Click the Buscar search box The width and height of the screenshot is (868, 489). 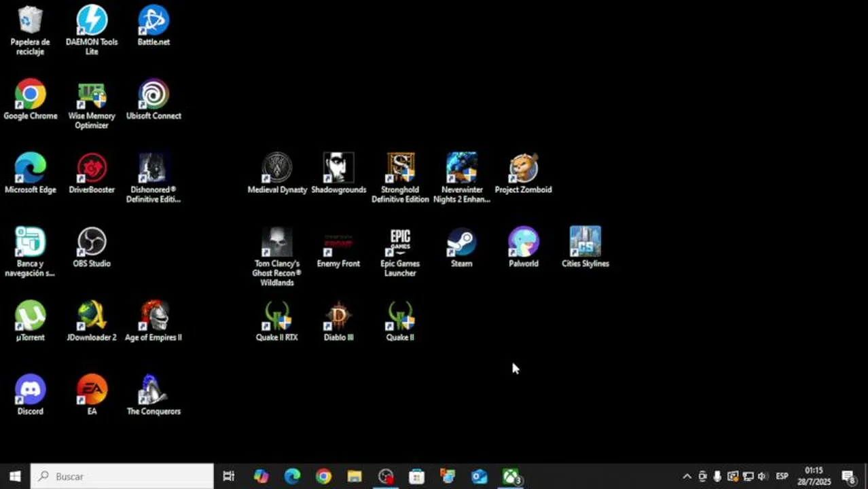coord(122,476)
